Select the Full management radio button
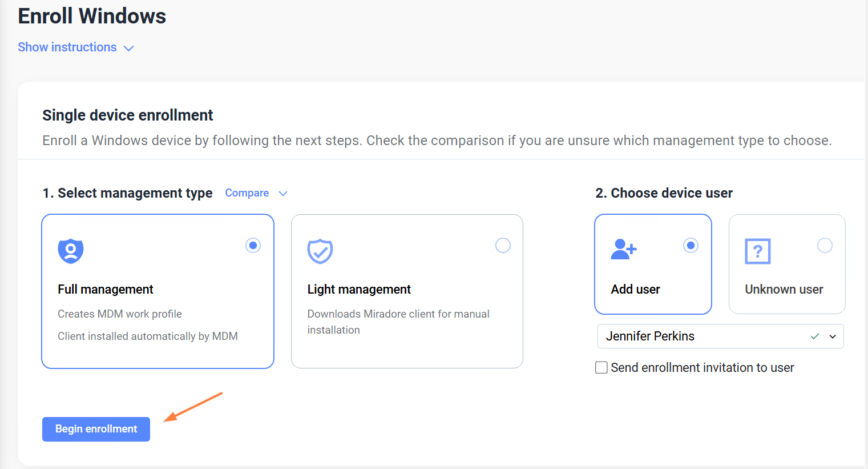This screenshot has height=469, width=868. 253,246
